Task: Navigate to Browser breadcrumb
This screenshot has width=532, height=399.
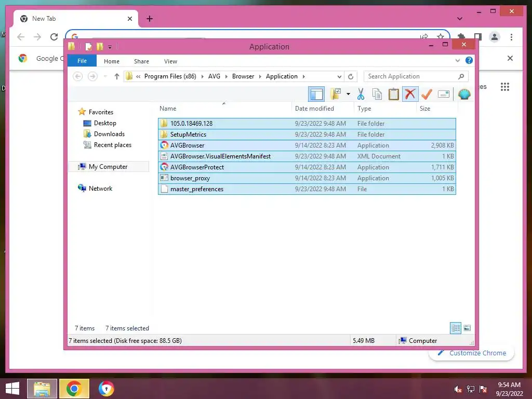Action: click(243, 76)
